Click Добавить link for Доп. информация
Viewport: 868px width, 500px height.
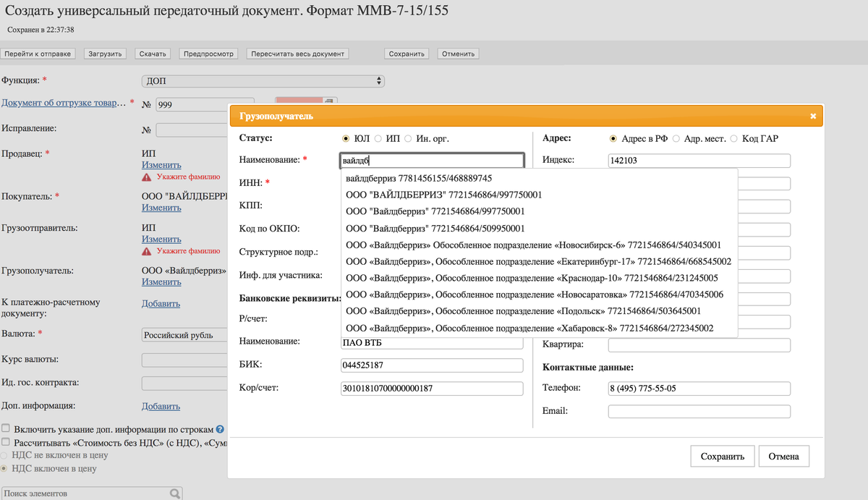[x=161, y=406]
